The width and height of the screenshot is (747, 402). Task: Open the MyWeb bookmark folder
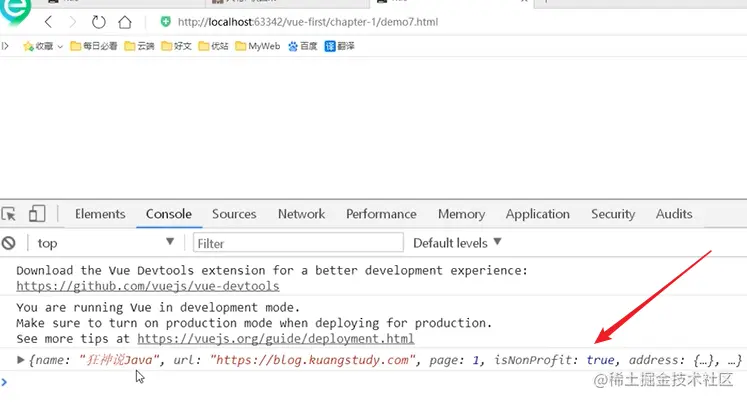coord(258,46)
